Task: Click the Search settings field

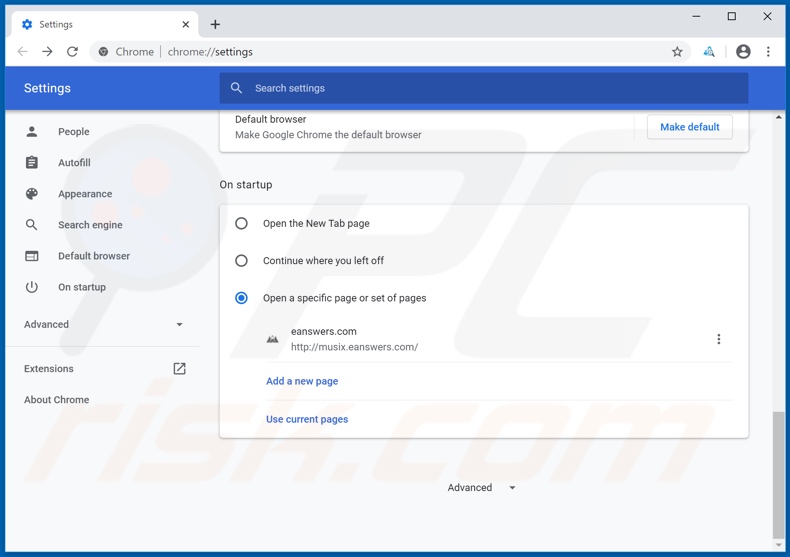Action: pyautogui.click(x=484, y=88)
